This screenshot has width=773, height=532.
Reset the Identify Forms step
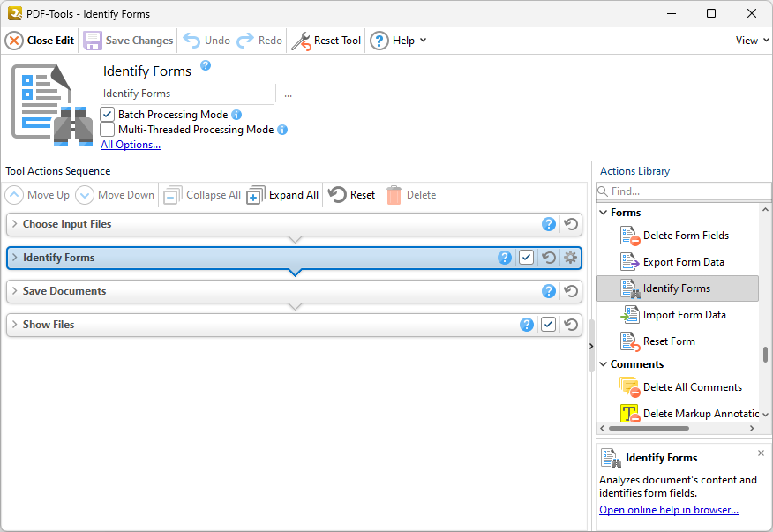[x=549, y=258]
